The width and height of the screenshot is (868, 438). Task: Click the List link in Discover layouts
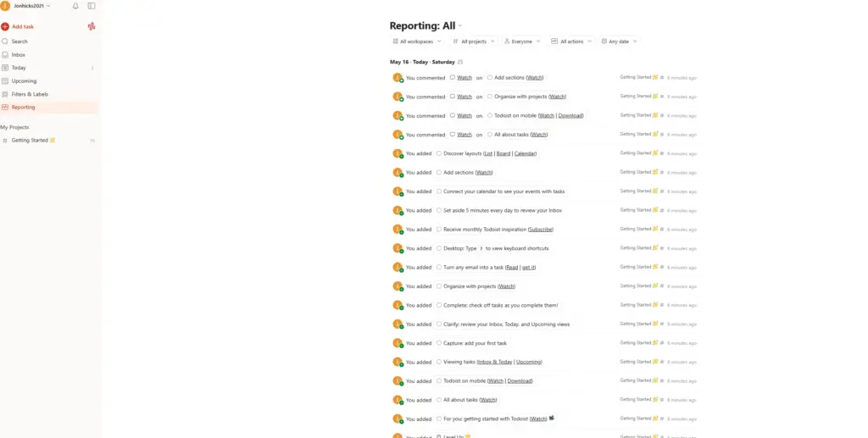tap(488, 153)
